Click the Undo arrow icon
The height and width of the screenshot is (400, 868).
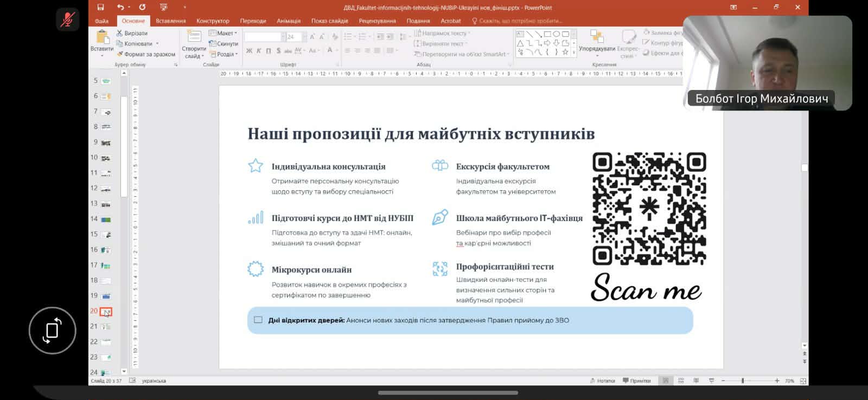click(120, 7)
